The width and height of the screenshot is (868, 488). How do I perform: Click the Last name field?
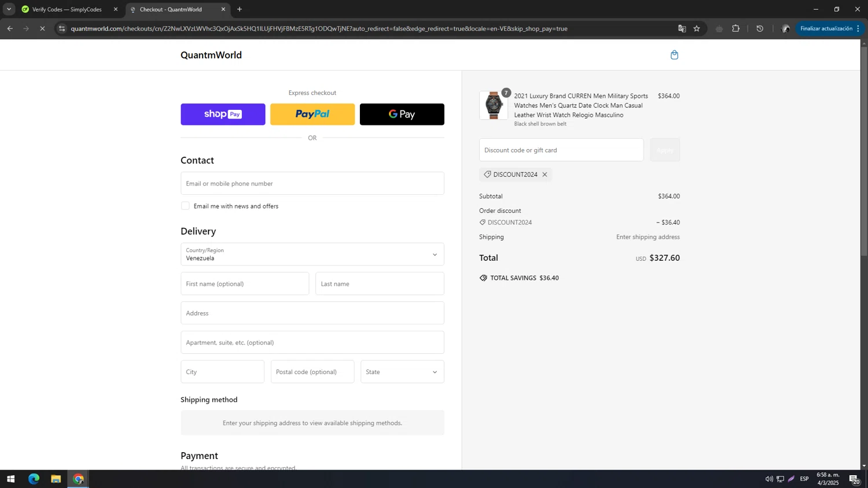[x=380, y=284]
